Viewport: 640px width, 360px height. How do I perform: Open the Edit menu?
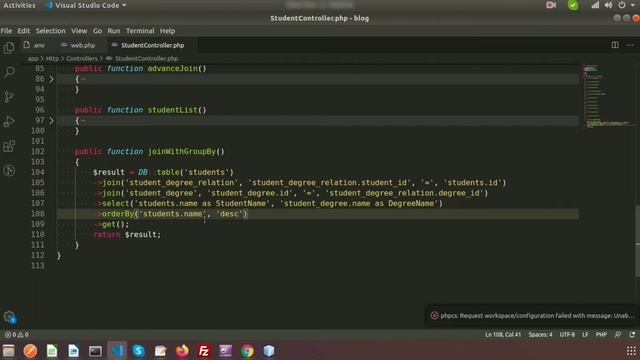[23, 31]
